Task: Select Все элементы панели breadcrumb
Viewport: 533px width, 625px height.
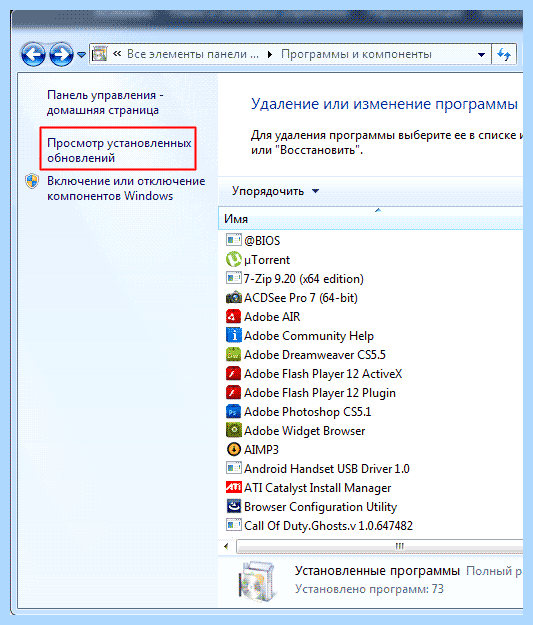Action: [193, 54]
